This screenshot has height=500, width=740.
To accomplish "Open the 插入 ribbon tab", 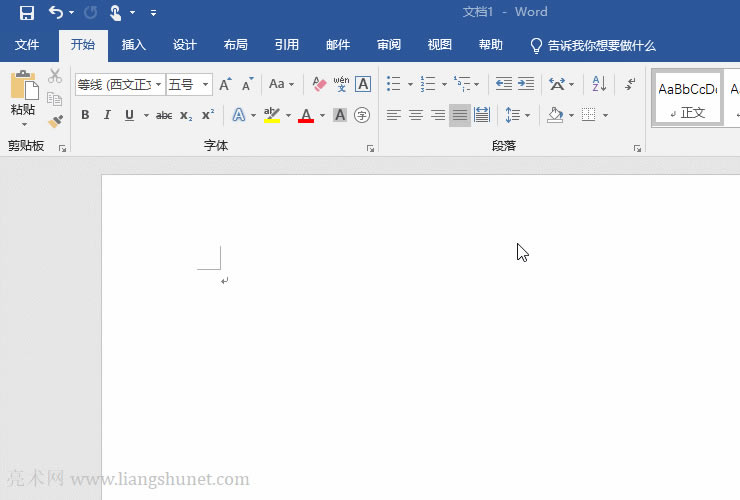I will click(133, 45).
